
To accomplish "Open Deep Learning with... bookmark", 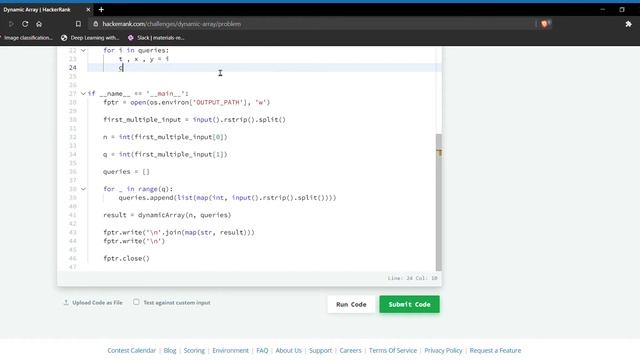I will pos(90,38).
